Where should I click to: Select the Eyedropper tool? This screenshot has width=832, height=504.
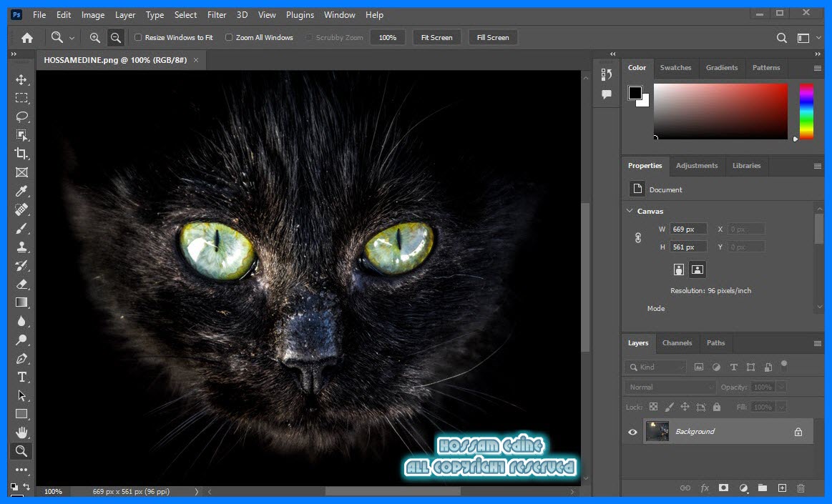21,191
